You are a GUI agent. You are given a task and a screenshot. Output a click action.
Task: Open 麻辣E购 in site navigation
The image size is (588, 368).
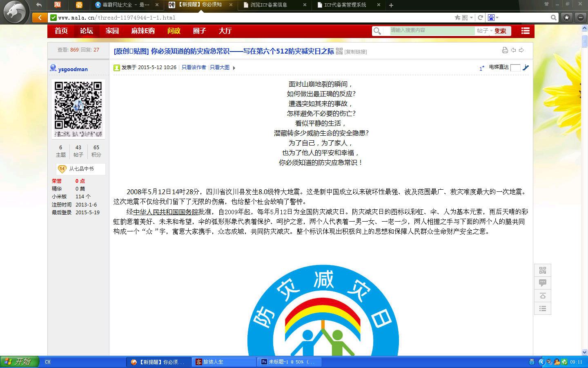[x=143, y=31]
